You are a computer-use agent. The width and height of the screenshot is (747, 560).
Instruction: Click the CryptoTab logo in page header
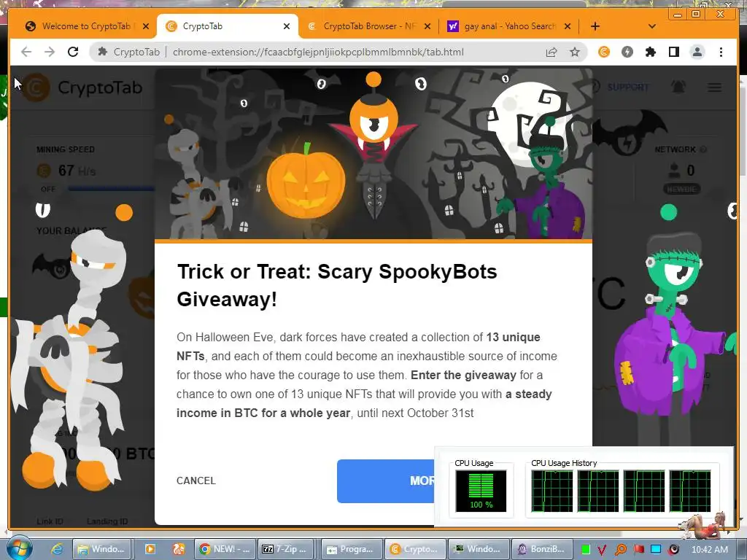(82, 87)
